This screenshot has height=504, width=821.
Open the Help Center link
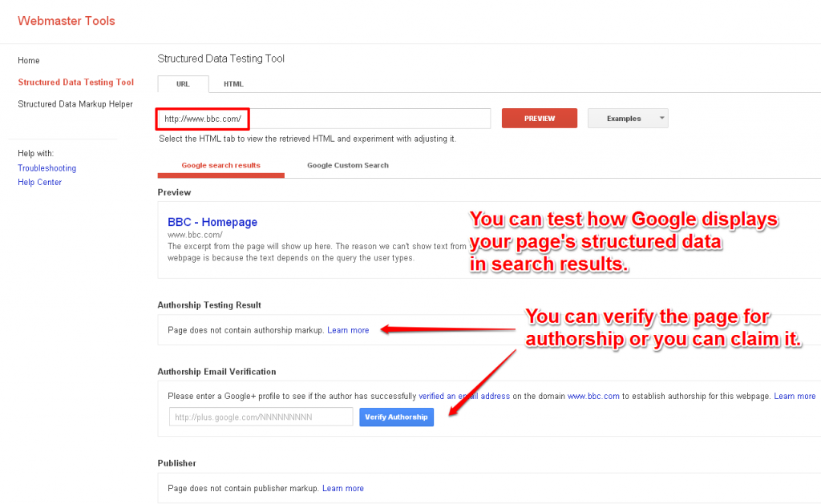40,182
